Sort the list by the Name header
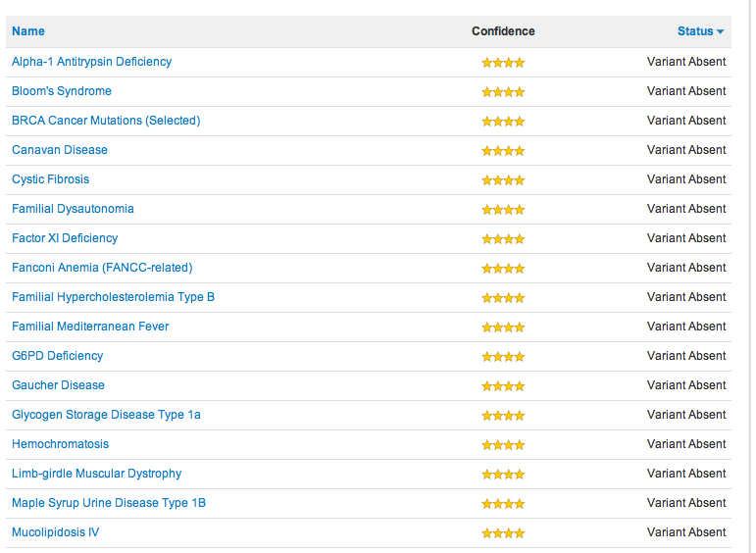 coord(28,31)
